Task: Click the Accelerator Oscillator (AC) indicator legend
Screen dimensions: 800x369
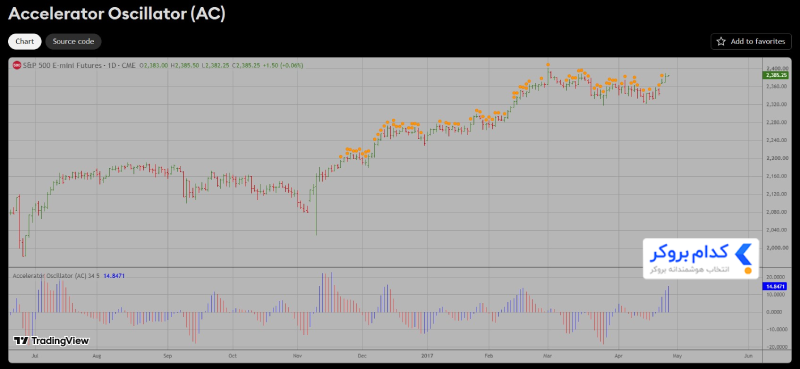Action: click(56, 276)
